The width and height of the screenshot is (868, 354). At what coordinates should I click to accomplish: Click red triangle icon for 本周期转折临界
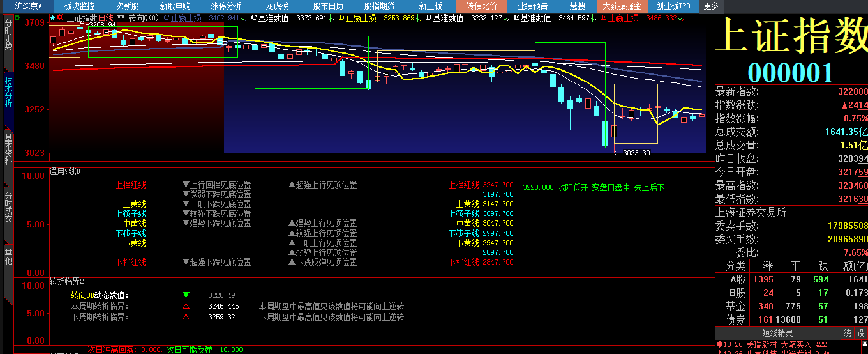tap(186, 306)
